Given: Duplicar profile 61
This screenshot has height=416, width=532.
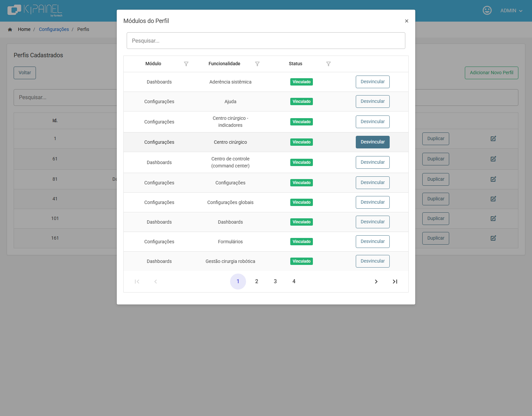Looking at the screenshot, I should click(x=436, y=159).
